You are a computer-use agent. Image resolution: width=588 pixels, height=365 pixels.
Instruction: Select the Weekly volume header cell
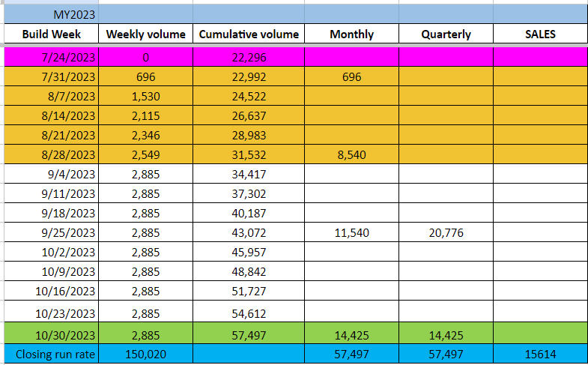tap(145, 34)
